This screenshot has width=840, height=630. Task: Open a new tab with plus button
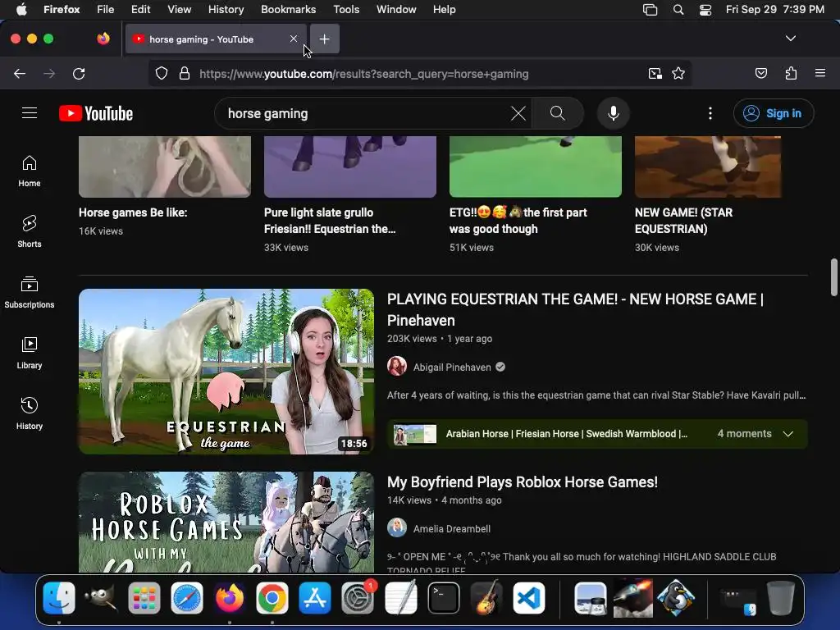[x=324, y=39]
